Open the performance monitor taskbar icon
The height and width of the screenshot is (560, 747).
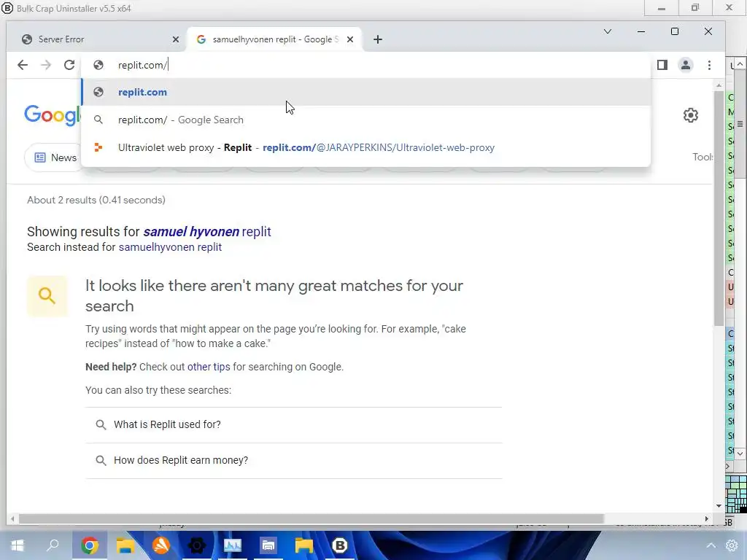pos(233,545)
